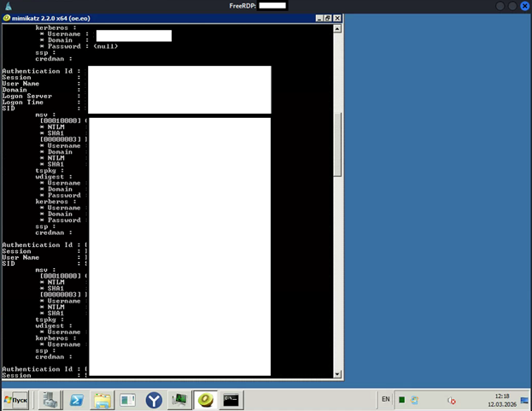Click the FreeRDP title text

[243, 6]
